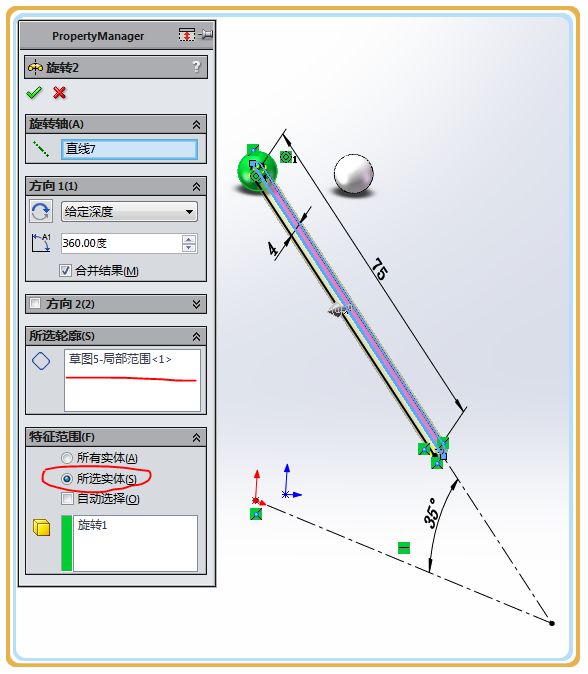This screenshot has width=588, height=674.
Task: Click the yellow solid body icon
Action: point(42,527)
